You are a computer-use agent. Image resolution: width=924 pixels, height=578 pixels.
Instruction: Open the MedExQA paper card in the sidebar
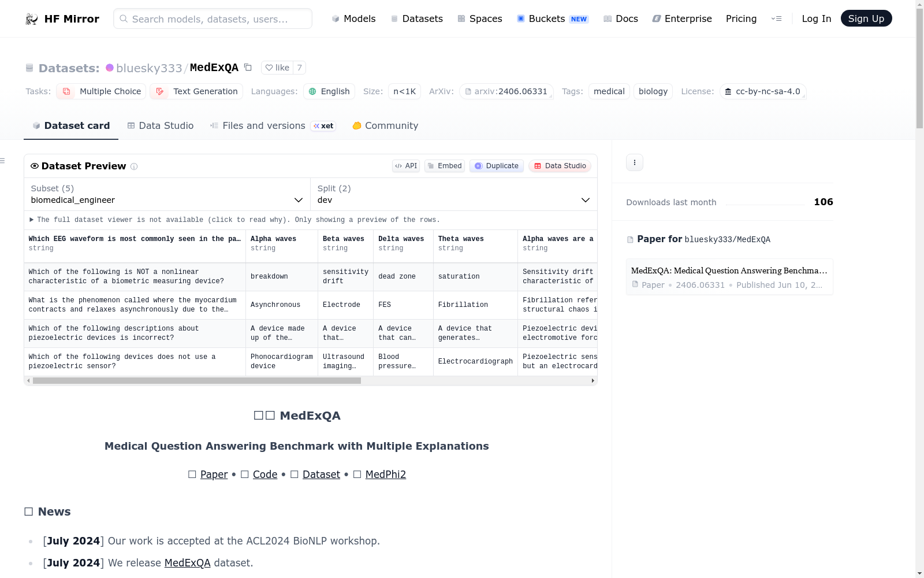tap(729, 277)
